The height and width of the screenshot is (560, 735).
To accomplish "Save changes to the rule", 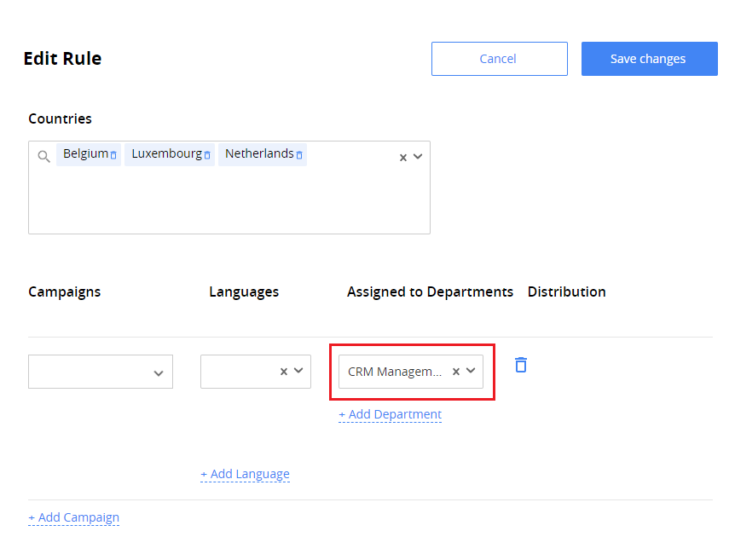I will [x=649, y=58].
